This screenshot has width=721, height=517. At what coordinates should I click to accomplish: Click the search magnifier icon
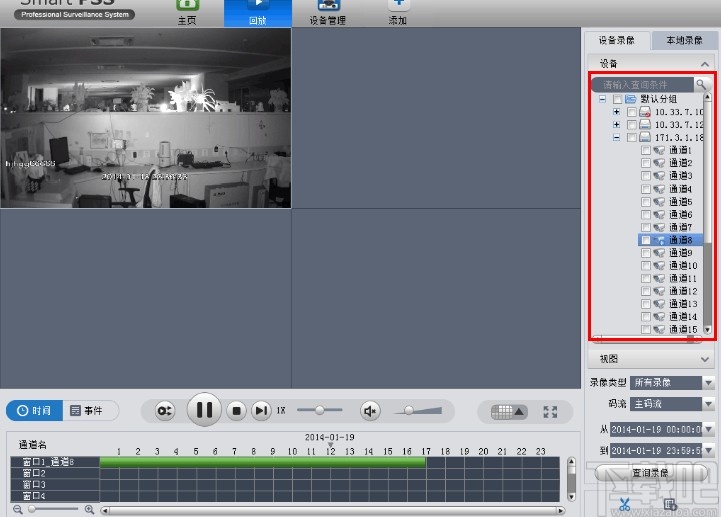(x=701, y=84)
